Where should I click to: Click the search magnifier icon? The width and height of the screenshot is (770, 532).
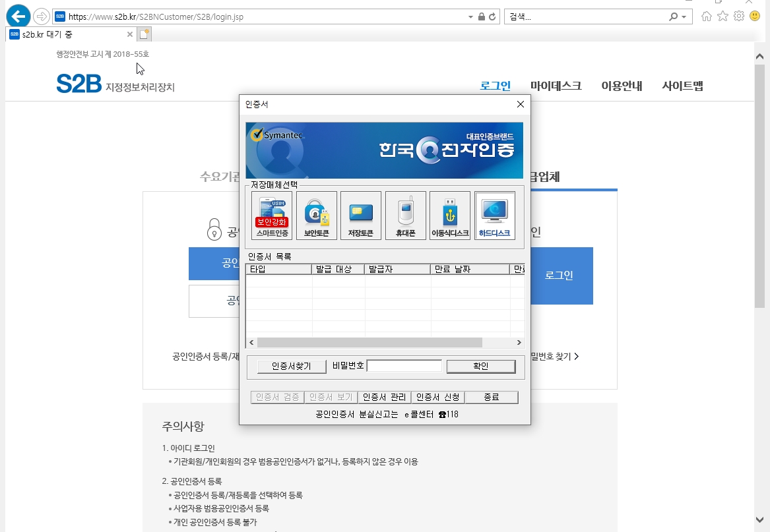click(x=673, y=16)
